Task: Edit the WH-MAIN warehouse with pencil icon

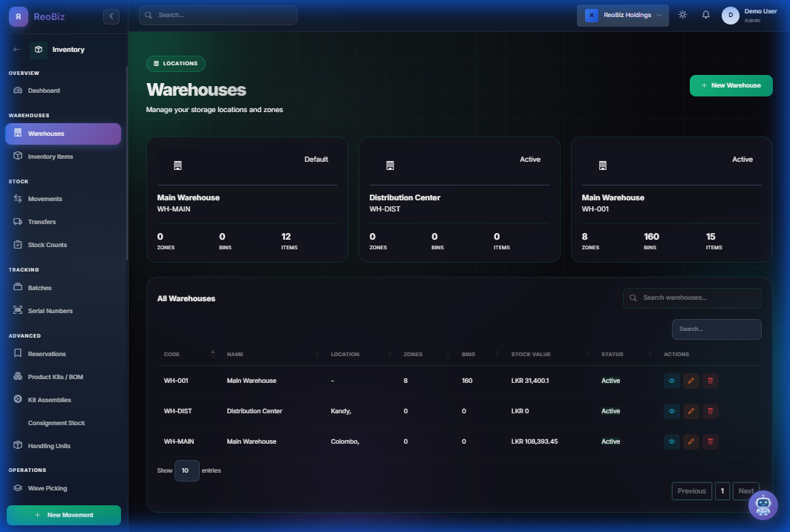Action: [691, 441]
